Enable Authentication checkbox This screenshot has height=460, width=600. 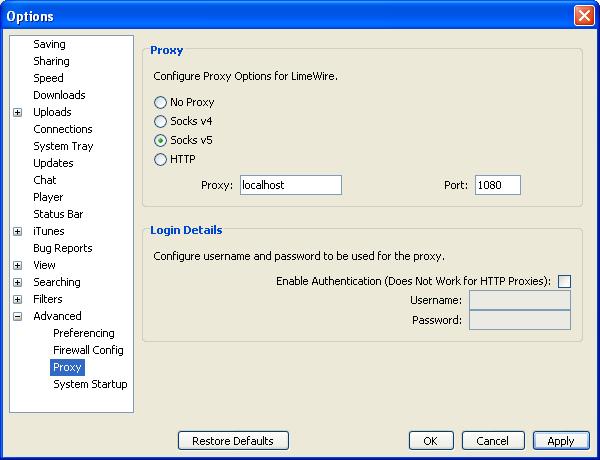point(564,281)
